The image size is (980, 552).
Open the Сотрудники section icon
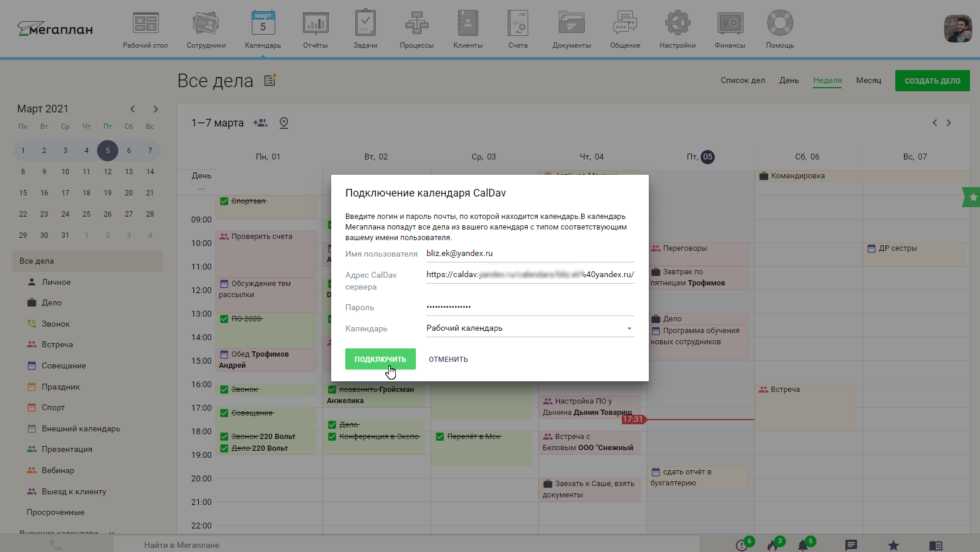[206, 24]
